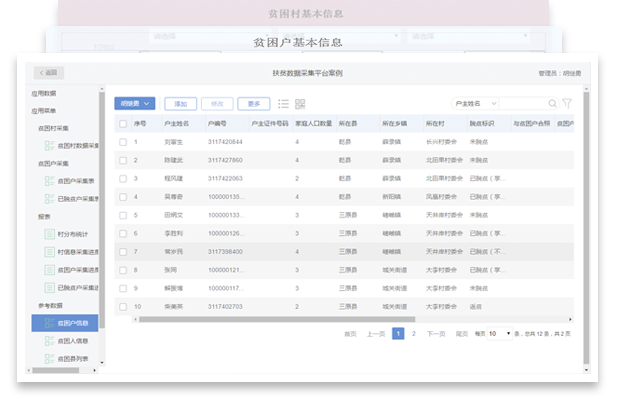
Task: Open the per-page count dropdown showing 10
Action: (499, 334)
